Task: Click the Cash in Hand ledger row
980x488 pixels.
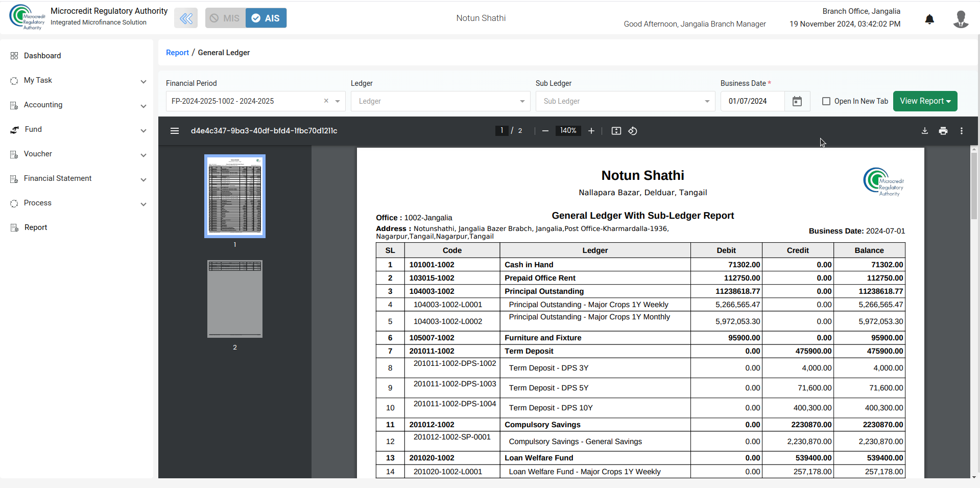Action: (640, 265)
